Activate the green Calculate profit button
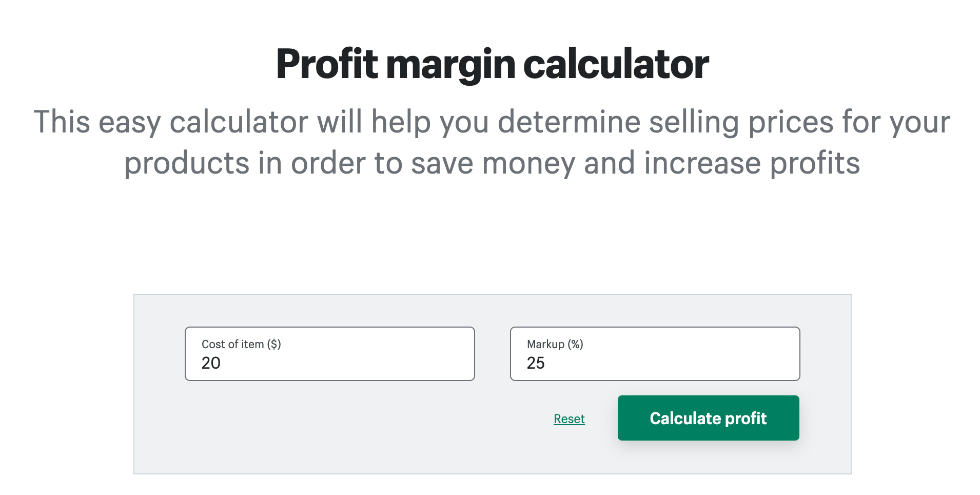The image size is (980, 495). click(x=708, y=418)
